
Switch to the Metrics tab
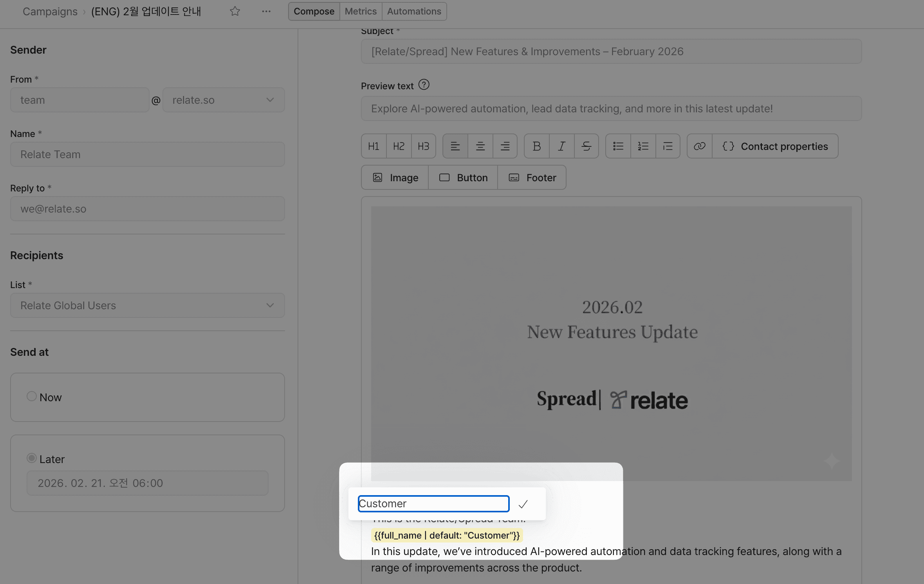361,11
